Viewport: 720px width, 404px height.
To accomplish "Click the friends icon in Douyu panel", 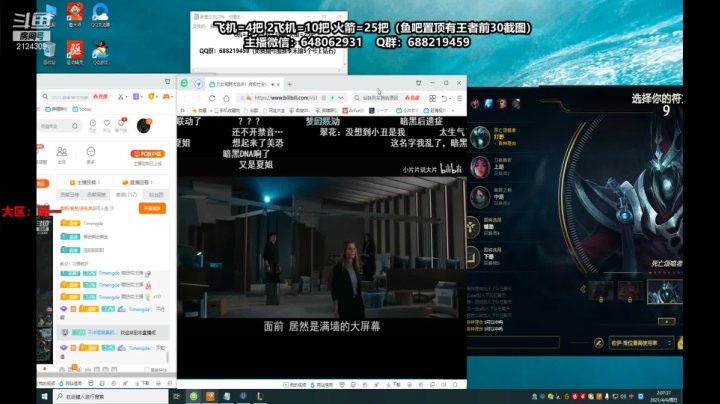I will click(x=62, y=152).
